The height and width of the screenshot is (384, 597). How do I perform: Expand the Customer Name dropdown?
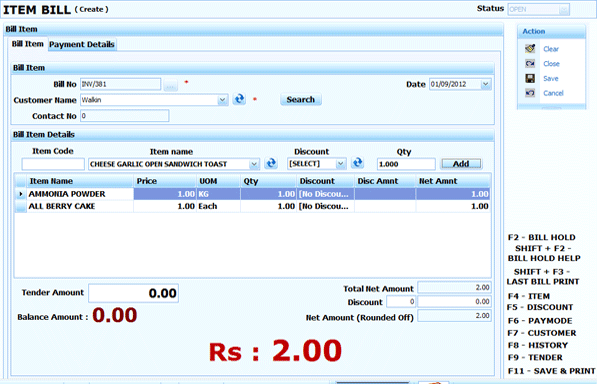tap(222, 100)
